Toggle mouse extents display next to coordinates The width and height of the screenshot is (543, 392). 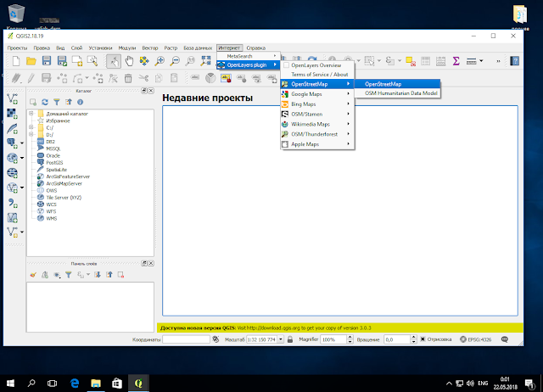[216, 339]
